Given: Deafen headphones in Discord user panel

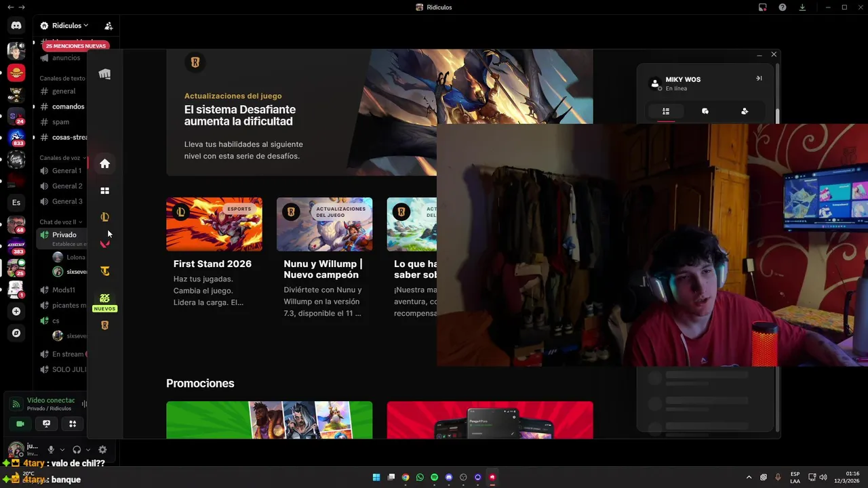Looking at the screenshot, I should click(x=77, y=449).
